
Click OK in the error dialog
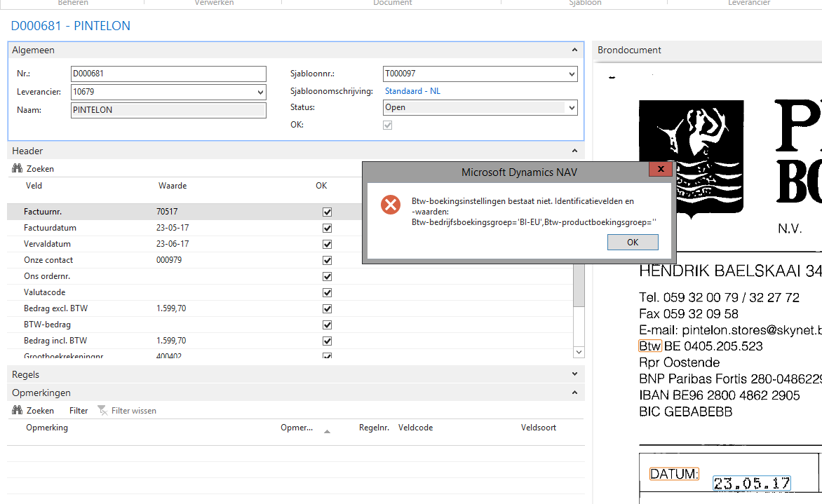point(633,242)
